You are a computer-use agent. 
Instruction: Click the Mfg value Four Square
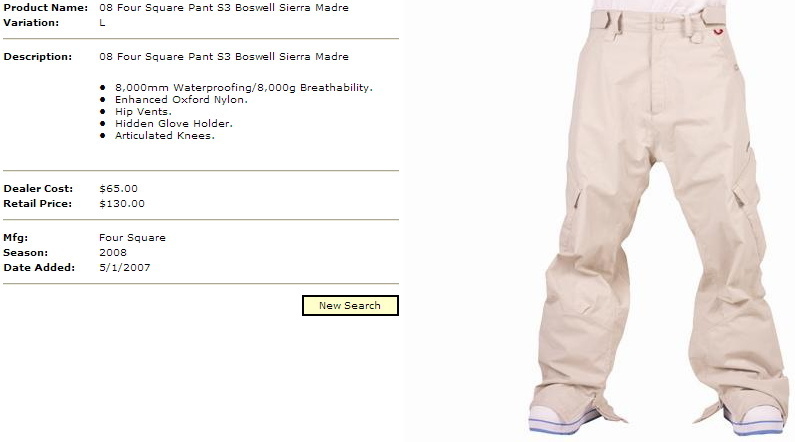pyautogui.click(x=132, y=238)
